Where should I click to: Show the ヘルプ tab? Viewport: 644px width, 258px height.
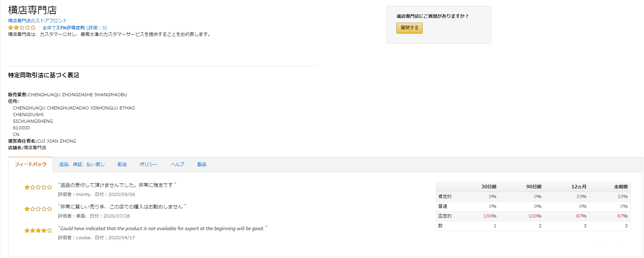(177, 165)
